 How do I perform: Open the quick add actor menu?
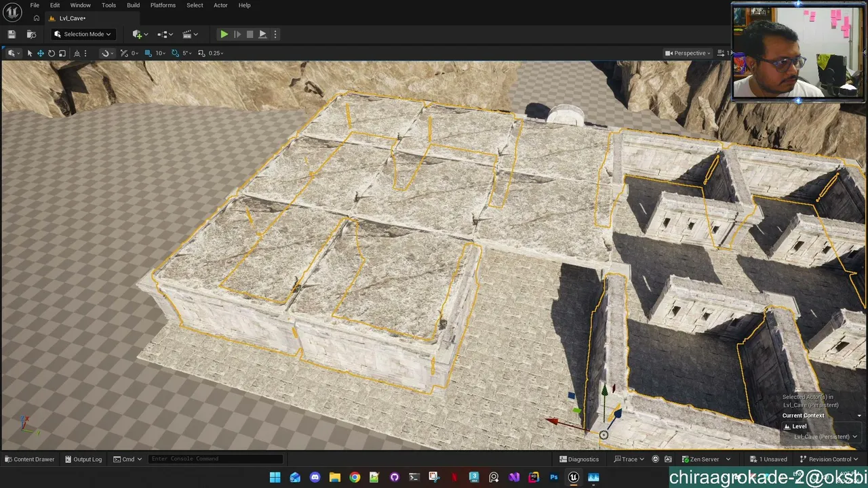click(x=140, y=34)
